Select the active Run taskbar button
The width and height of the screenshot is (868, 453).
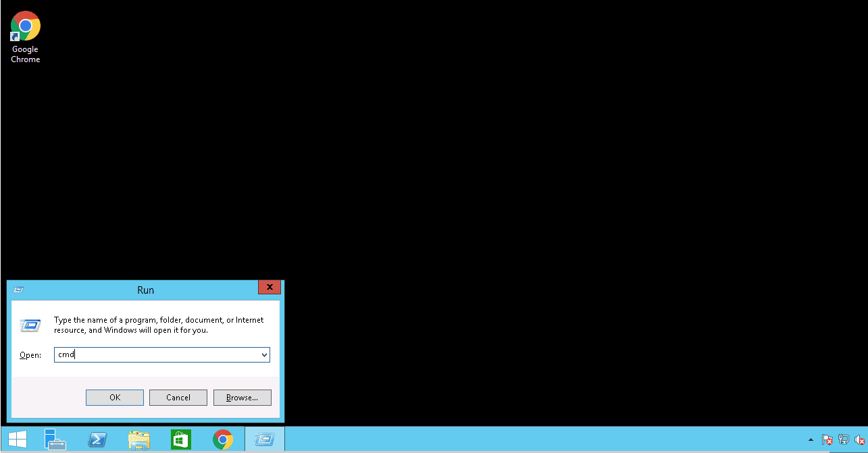pos(265,440)
